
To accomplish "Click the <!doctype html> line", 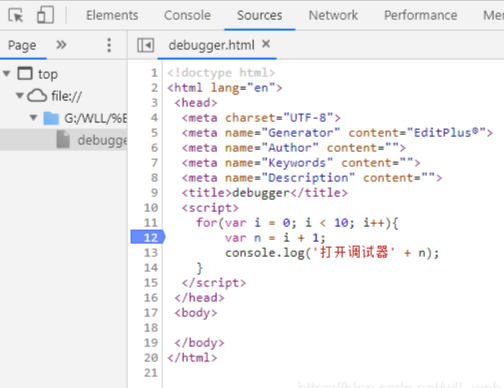I will click(221, 73).
